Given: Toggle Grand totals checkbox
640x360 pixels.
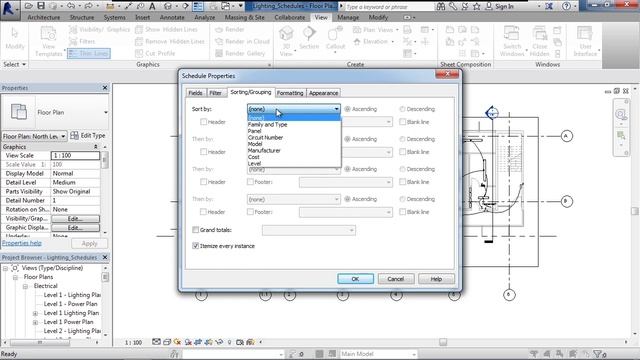Looking at the screenshot, I should (196, 230).
